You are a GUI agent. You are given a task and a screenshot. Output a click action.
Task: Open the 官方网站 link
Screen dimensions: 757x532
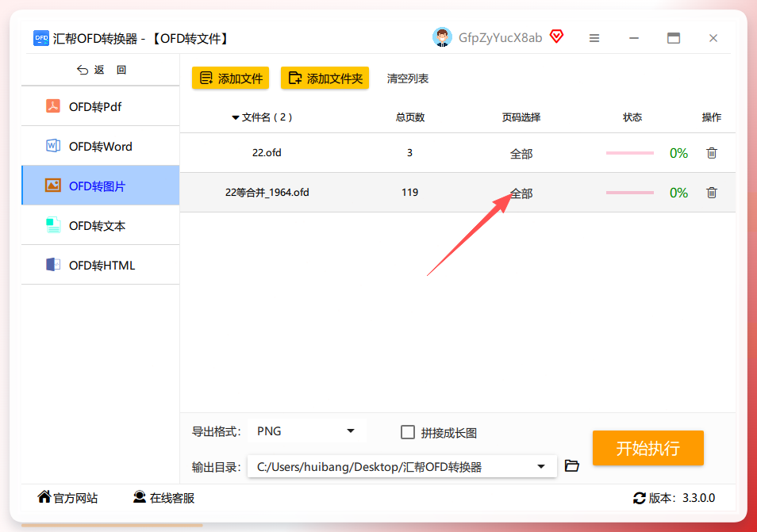click(67, 498)
